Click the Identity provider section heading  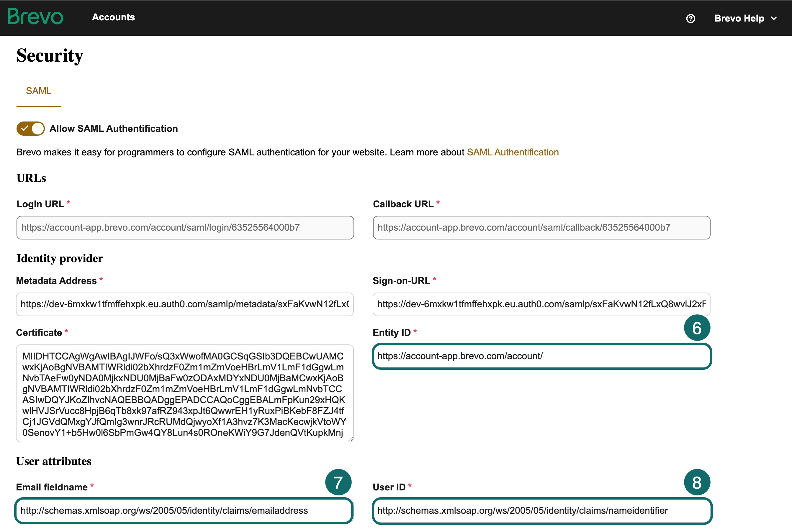point(59,259)
